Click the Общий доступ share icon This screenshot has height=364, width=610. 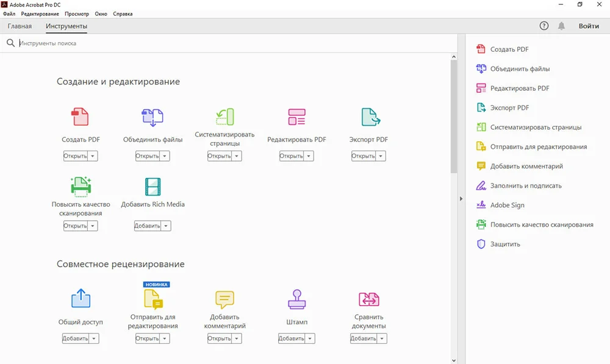[81, 299]
